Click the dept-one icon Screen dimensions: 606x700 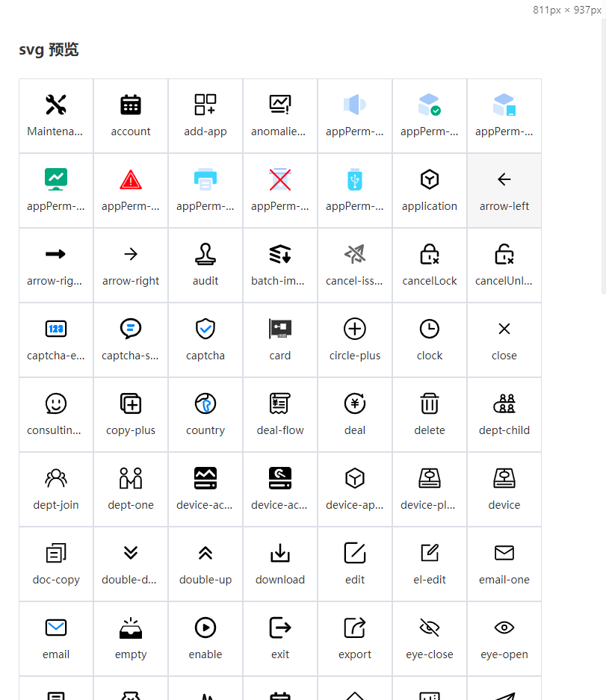pos(131,478)
